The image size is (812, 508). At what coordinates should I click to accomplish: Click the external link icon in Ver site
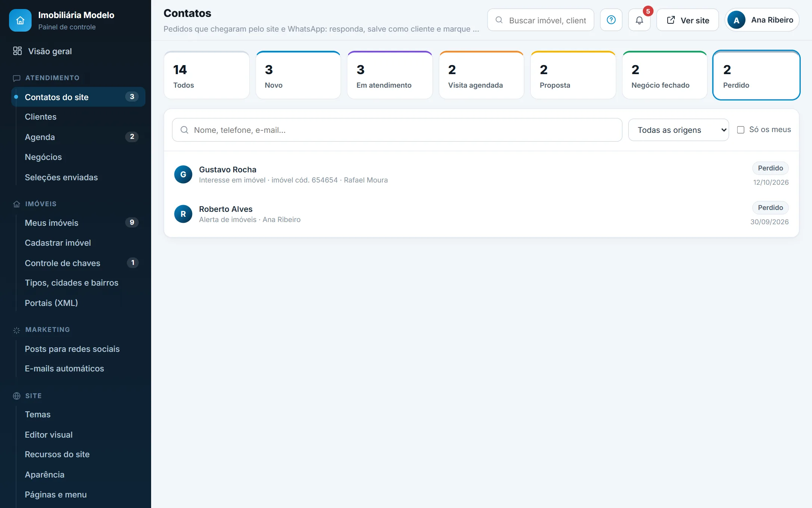(671, 20)
